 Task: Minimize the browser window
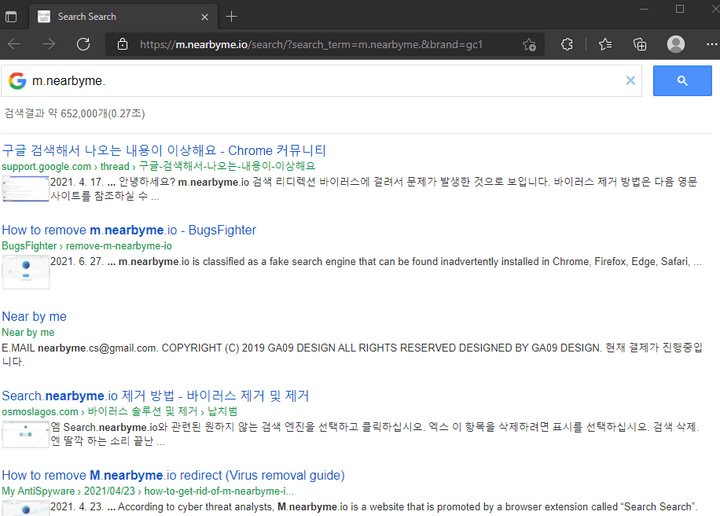tap(644, 9)
